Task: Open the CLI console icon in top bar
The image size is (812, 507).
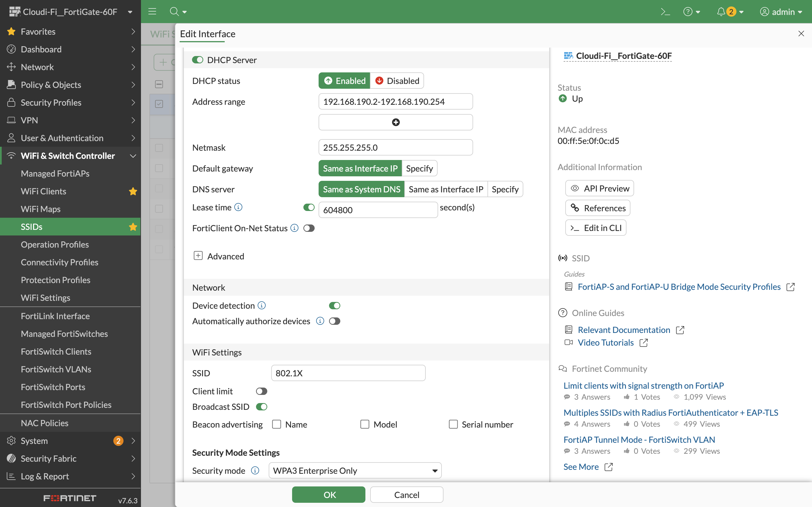Action: [x=665, y=12]
